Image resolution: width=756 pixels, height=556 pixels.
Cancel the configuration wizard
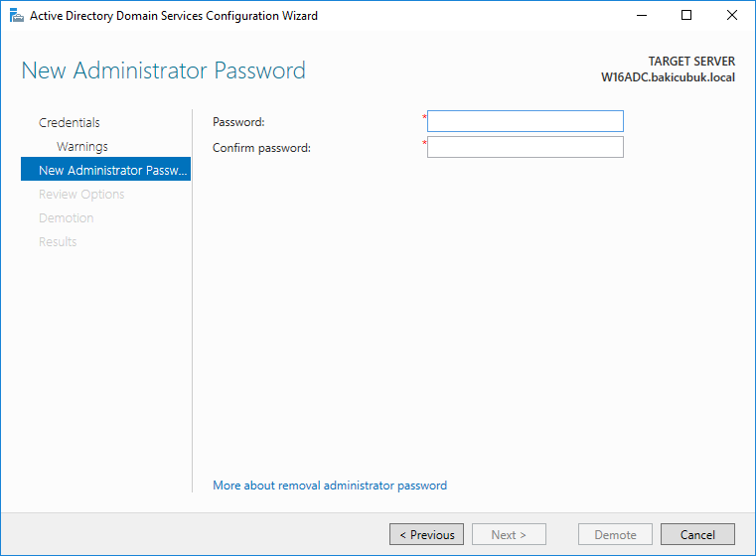click(x=697, y=534)
